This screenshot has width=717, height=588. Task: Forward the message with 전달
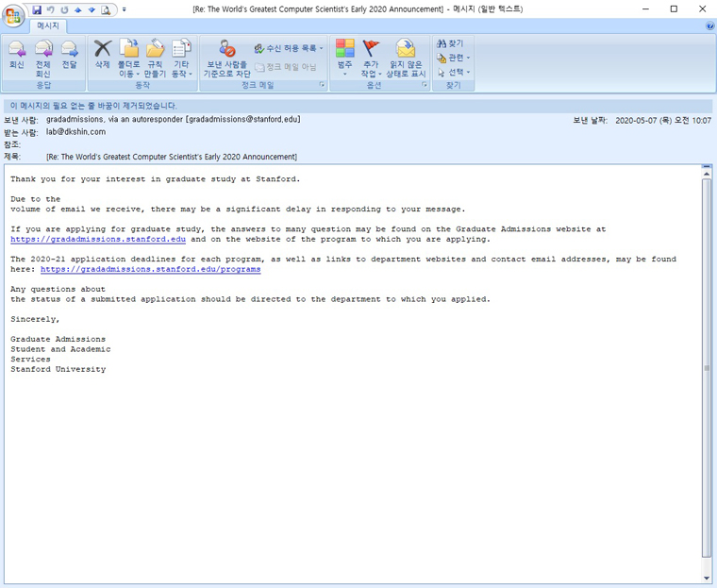coord(70,55)
